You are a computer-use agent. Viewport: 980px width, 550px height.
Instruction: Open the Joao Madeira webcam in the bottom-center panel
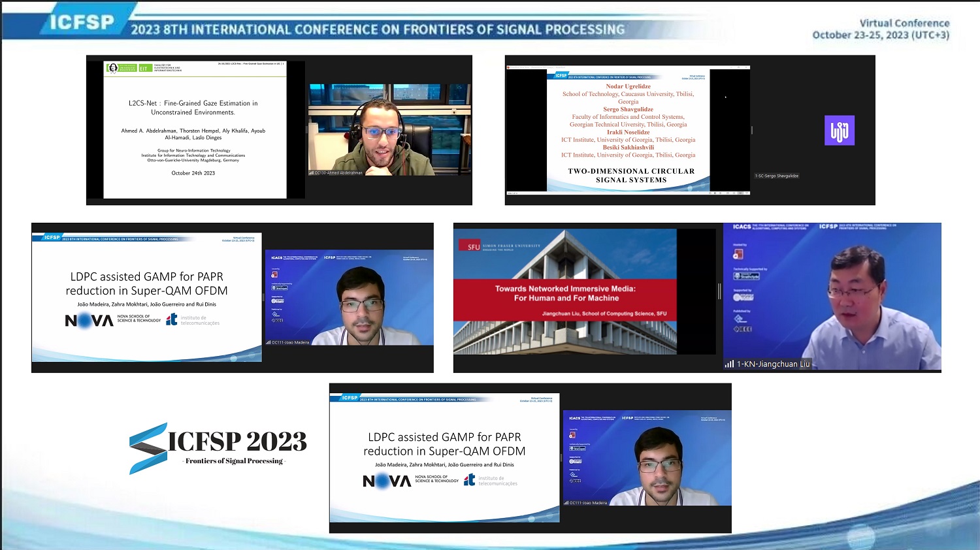tap(647, 458)
